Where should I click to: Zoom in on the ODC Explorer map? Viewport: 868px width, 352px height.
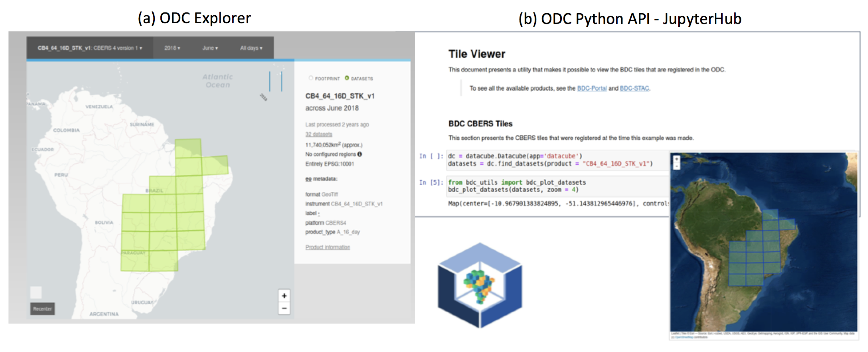[x=284, y=296]
